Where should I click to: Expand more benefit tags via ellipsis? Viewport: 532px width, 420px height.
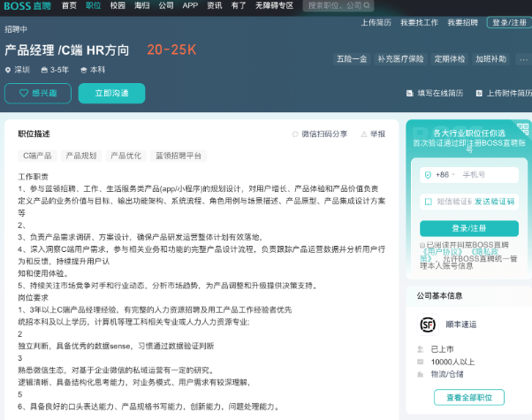523,59
